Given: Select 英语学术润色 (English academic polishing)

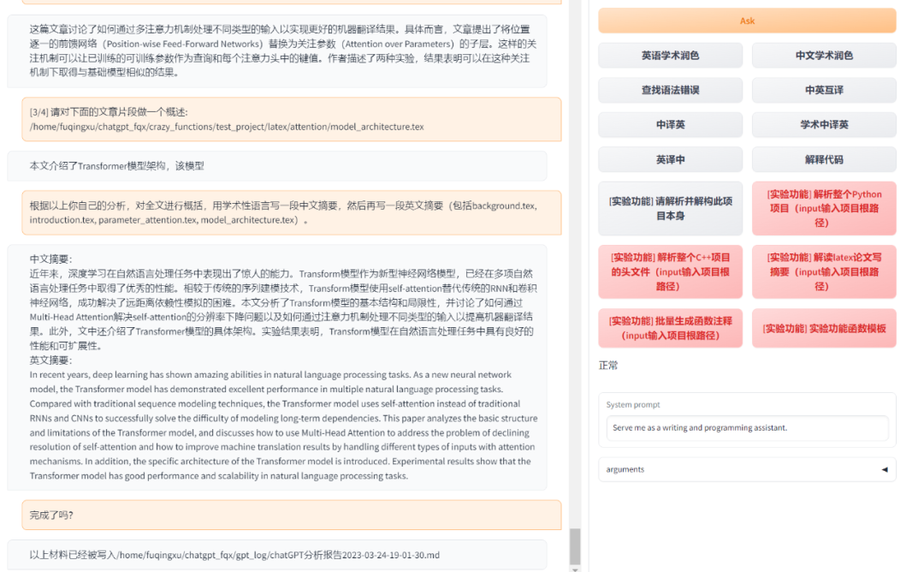Looking at the screenshot, I should click(x=671, y=55).
